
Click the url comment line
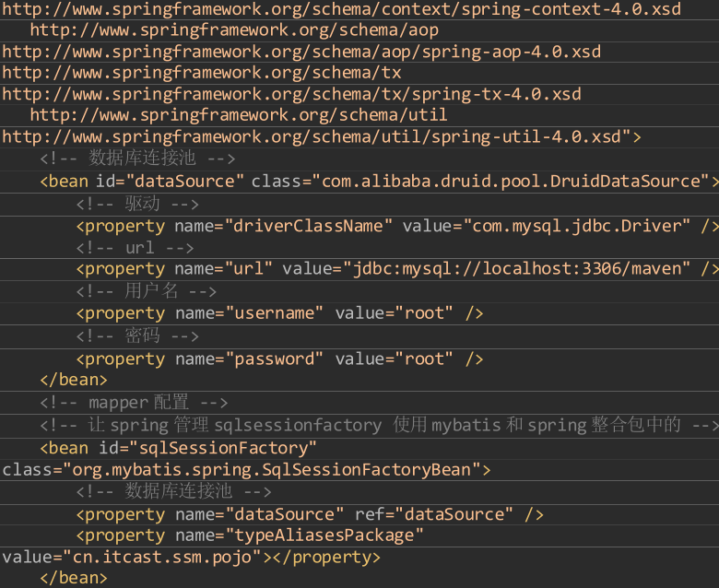point(136,248)
